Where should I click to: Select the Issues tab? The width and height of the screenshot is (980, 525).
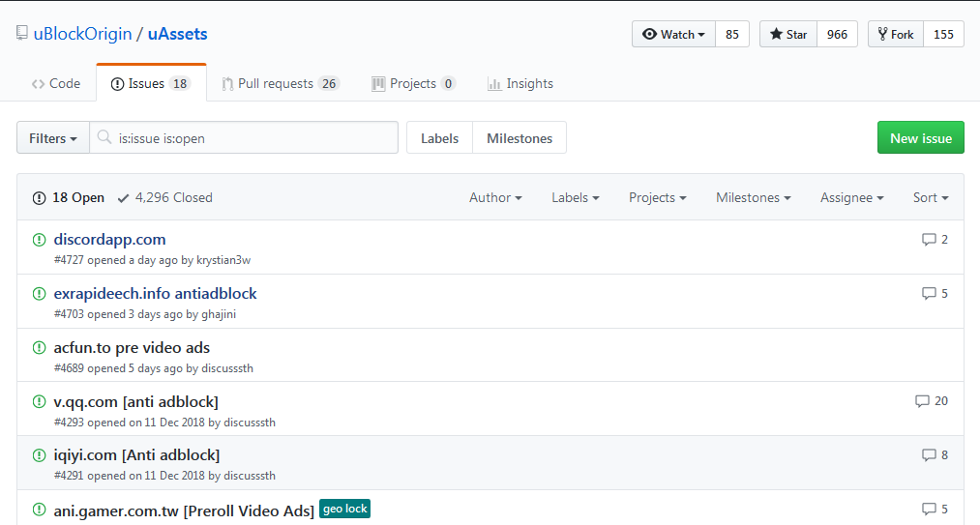tap(151, 84)
